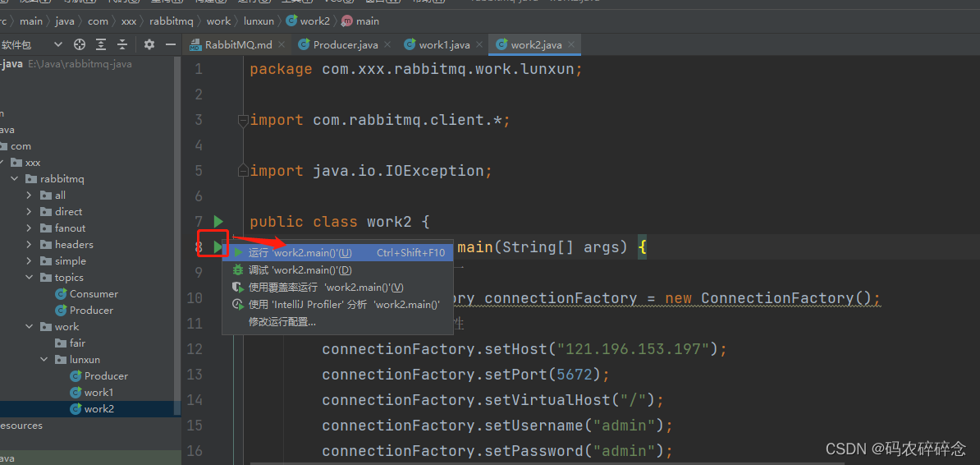Image resolution: width=980 pixels, height=465 pixels.
Task: Fold the import com.rabbitmq.client block
Action: [x=243, y=119]
